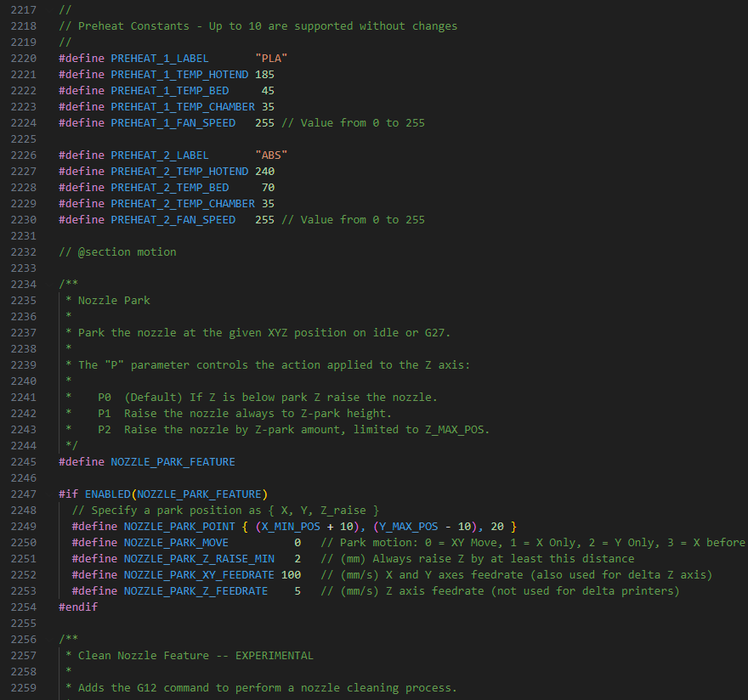The height and width of the screenshot is (700, 748).
Task: Click the #if preprocessor directive
Action: pos(69,494)
